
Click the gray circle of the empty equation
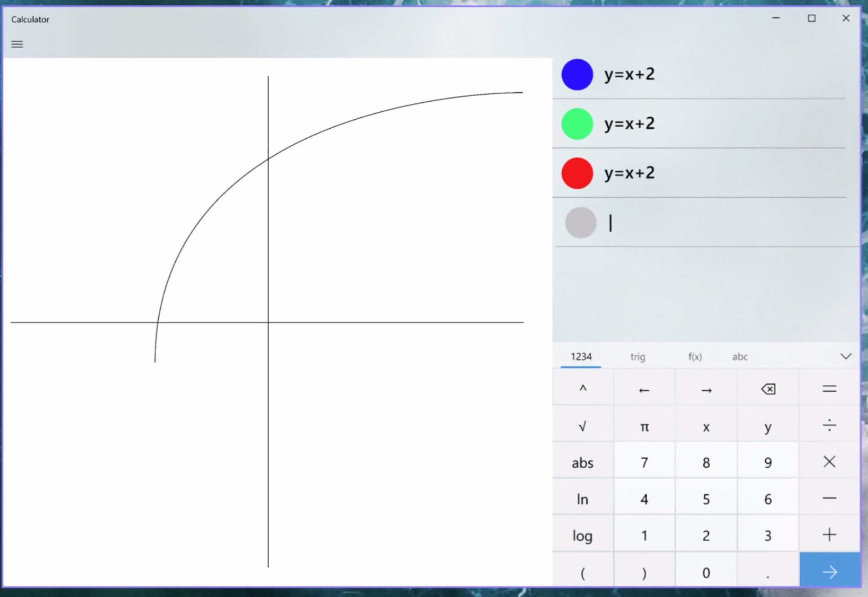click(x=580, y=223)
